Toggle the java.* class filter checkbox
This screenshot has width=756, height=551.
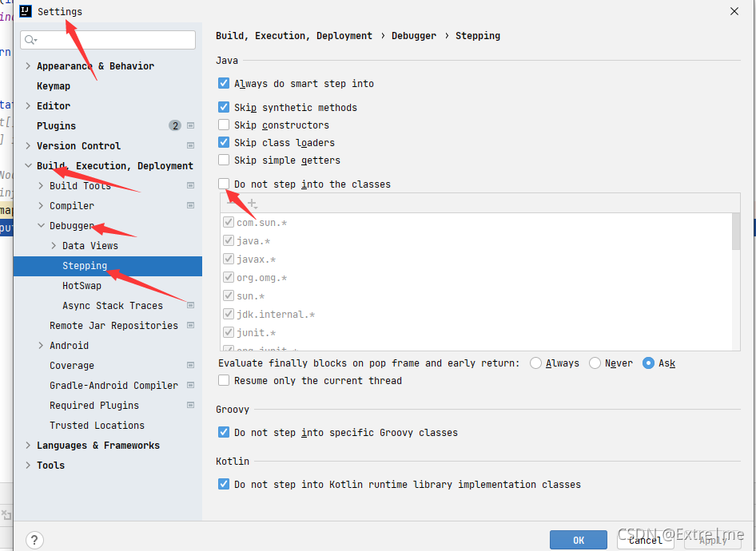click(x=229, y=240)
